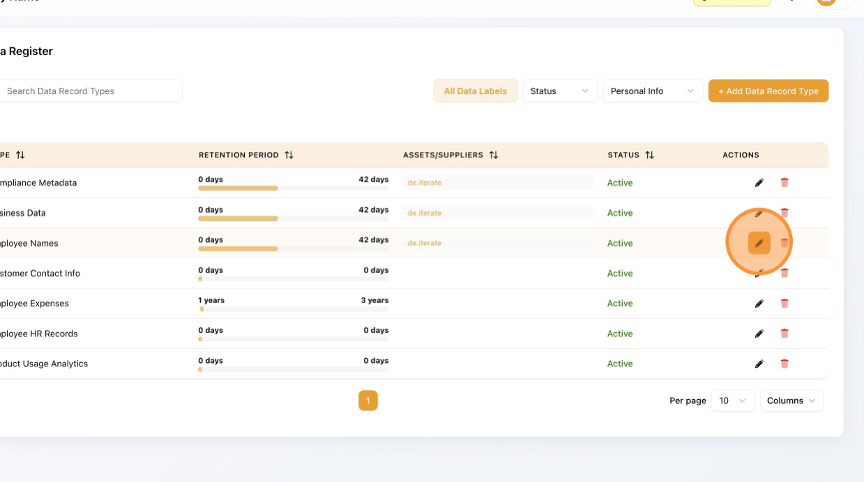The image size is (864, 482).
Task: Edit the Product Usage Analytics record
Action: pyautogui.click(x=759, y=364)
